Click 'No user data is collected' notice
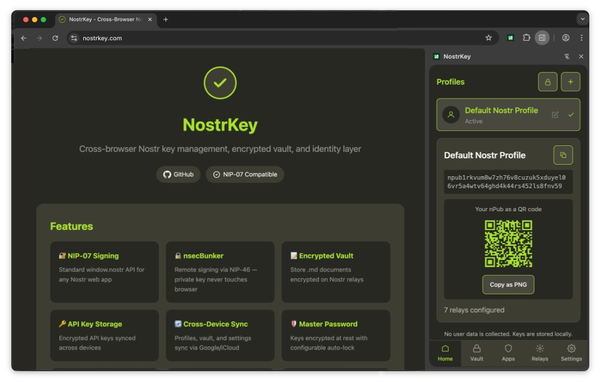The image size is (600, 382). (508, 334)
